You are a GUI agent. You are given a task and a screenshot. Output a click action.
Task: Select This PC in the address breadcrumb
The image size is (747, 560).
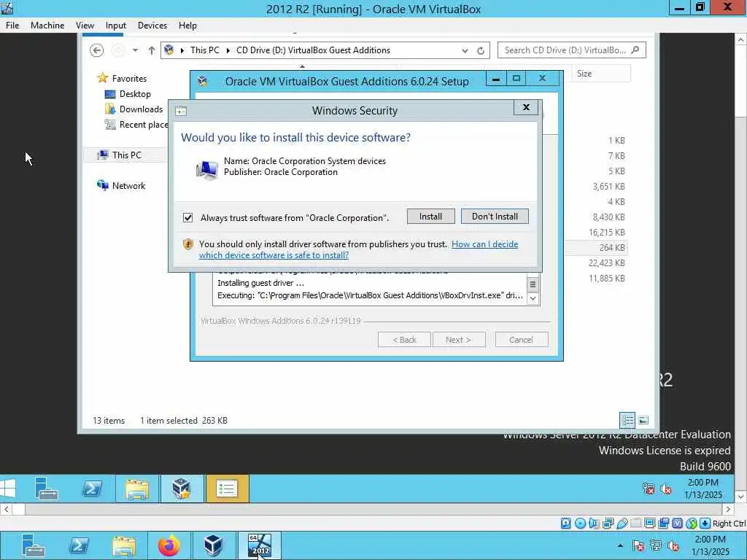pos(205,50)
